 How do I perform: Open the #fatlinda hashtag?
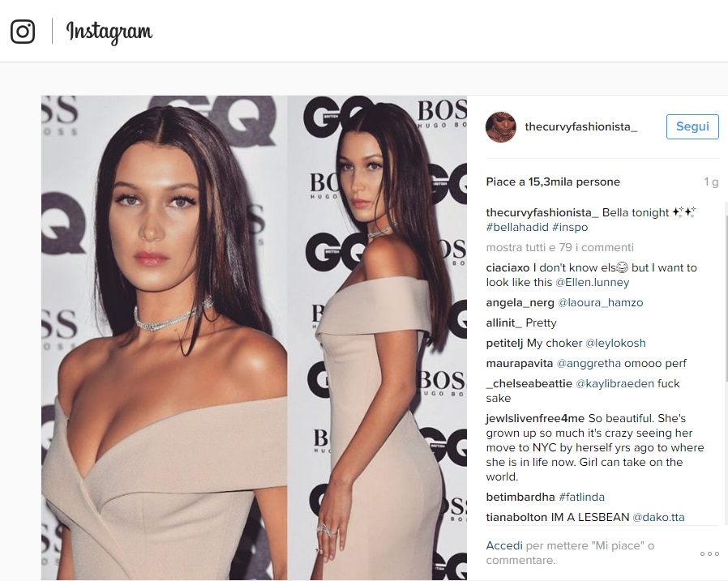coord(582,497)
